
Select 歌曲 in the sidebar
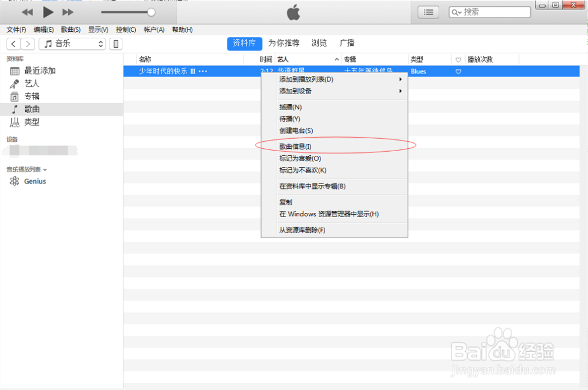(62, 109)
